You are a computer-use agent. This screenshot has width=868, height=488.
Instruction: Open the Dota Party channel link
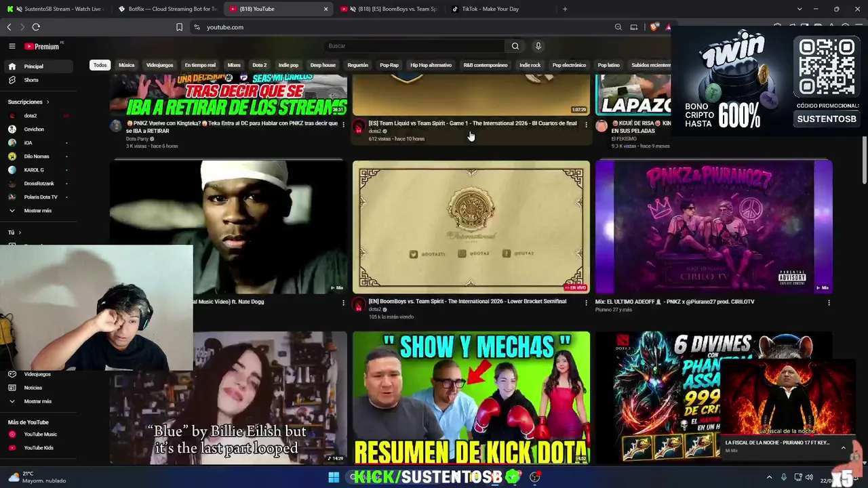(x=138, y=139)
